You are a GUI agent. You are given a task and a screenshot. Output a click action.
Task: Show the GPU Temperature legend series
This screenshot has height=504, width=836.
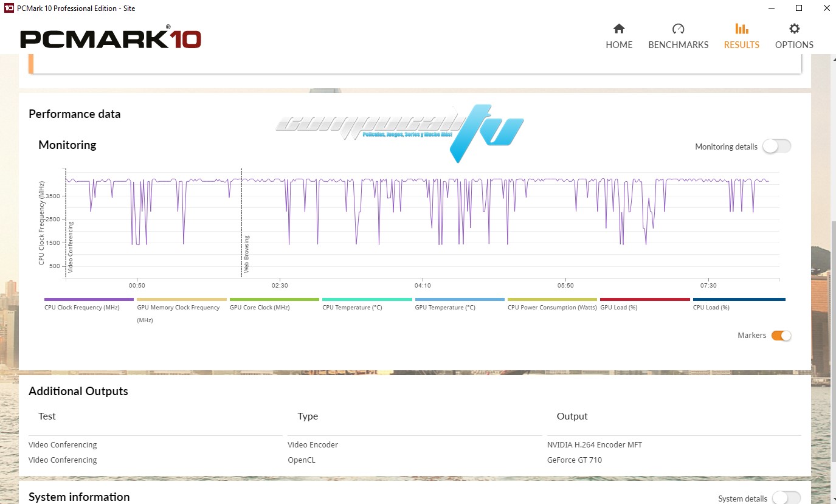coord(460,300)
